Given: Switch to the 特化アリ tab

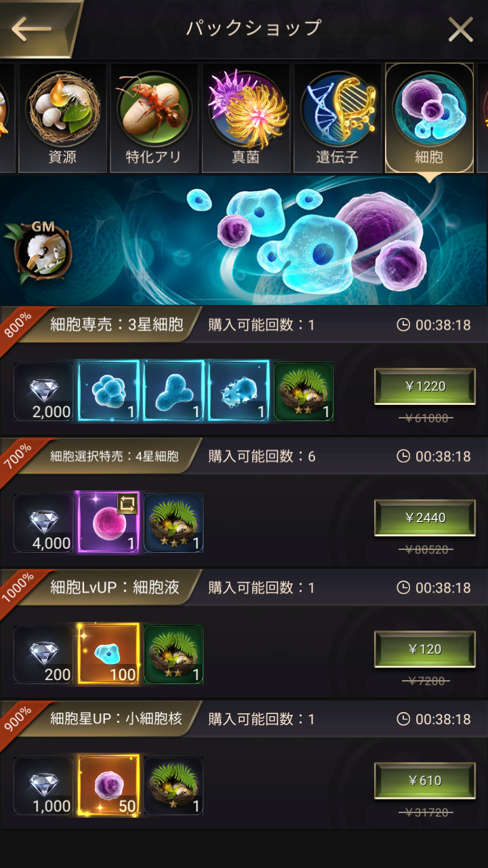Looking at the screenshot, I should (x=154, y=119).
